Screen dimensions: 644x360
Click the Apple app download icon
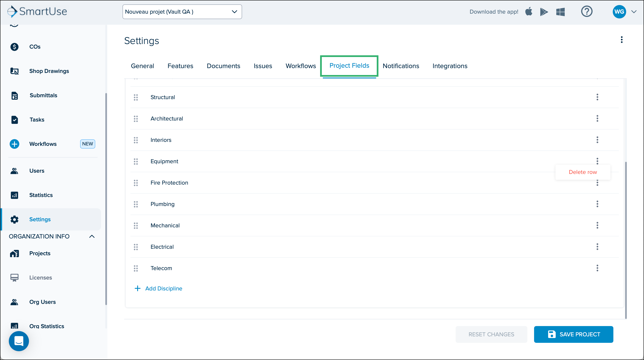529,12
